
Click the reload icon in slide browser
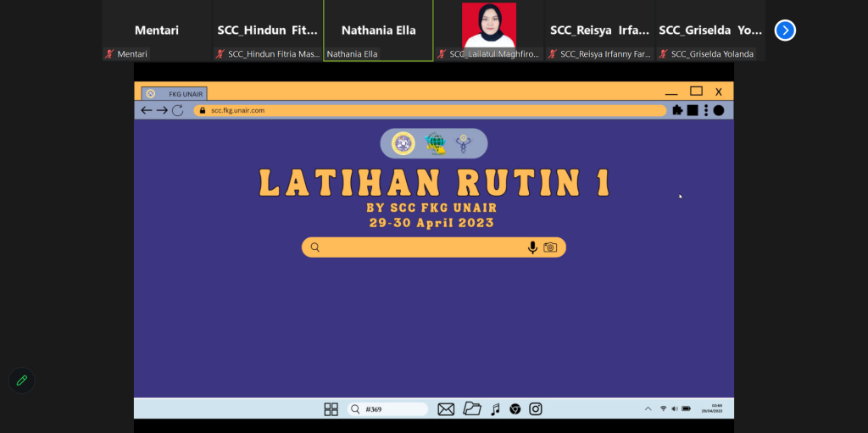click(177, 110)
